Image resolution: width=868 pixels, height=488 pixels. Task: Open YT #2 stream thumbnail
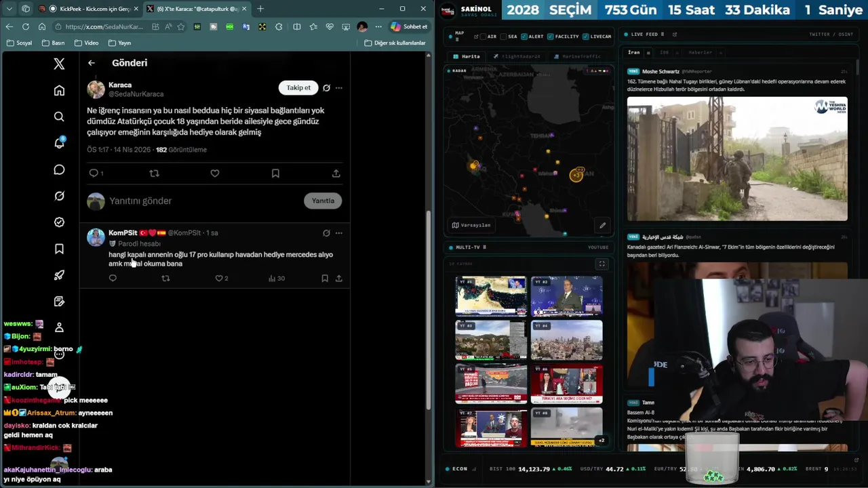pyautogui.click(x=566, y=296)
